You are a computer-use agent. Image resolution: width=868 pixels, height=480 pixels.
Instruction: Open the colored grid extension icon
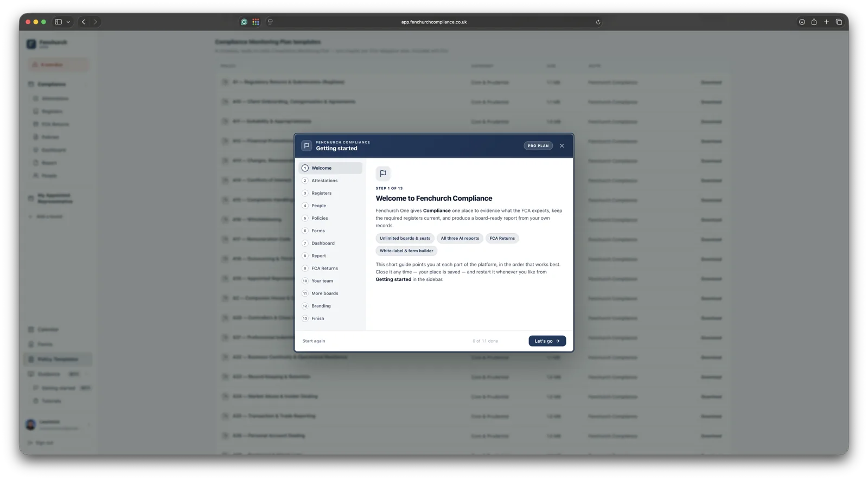[256, 22]
